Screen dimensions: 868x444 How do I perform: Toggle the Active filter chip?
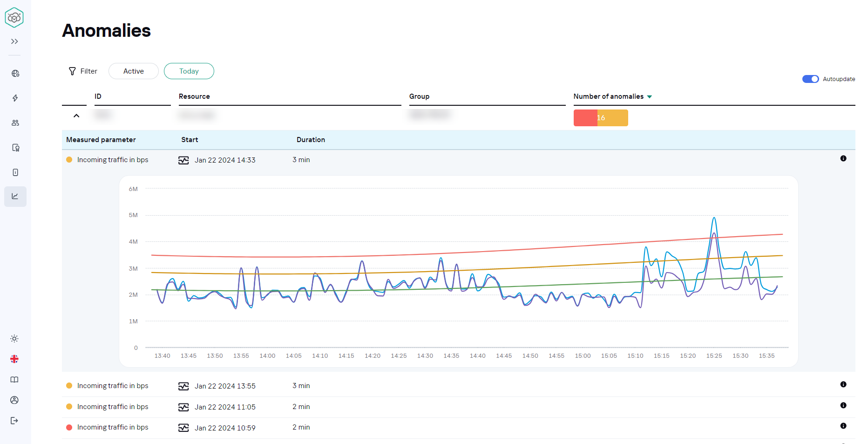134,71
